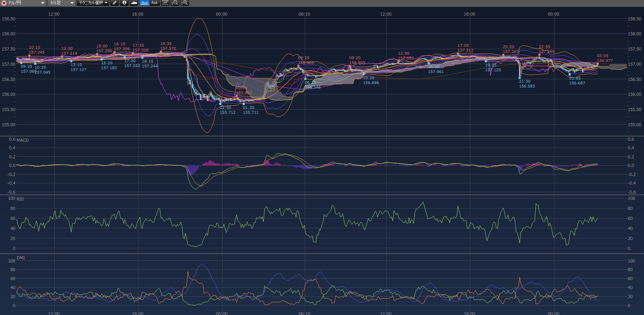Select the MACD panel label
The image size is (644, 315).
[x=22, y=140]
